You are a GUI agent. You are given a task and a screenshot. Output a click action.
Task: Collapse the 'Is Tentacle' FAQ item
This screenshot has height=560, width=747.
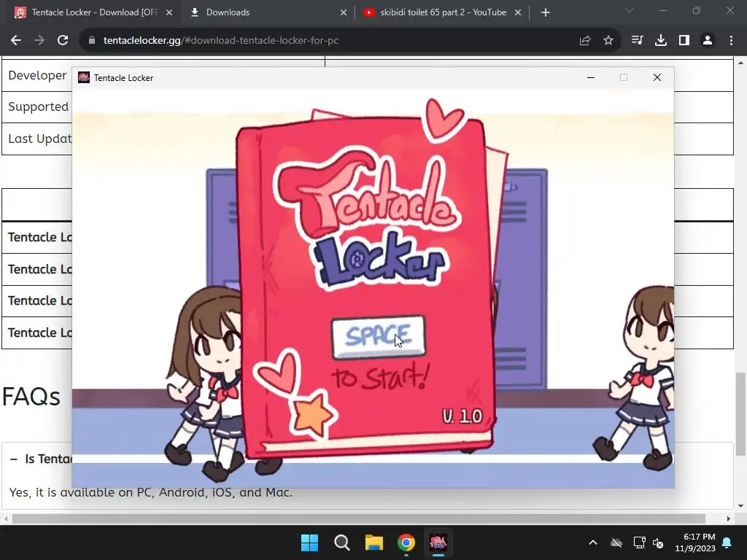(14, 459)
